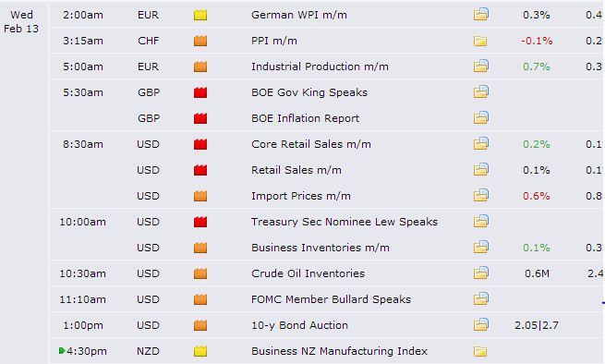The width and height of the screenshot is (605, 364).
Task: Open detail folder for CHF PPI m/m
Action: coord(480,41)
